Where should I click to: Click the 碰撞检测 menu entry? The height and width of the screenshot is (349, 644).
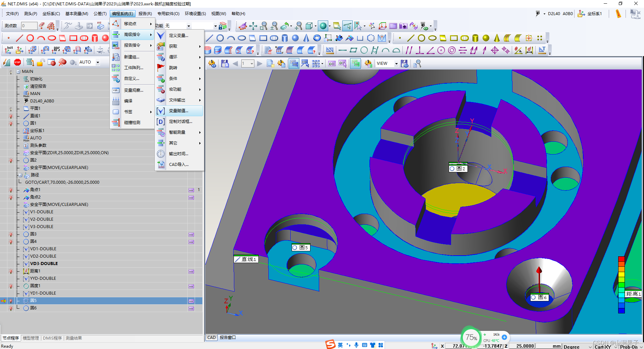[x=132, y=123]
